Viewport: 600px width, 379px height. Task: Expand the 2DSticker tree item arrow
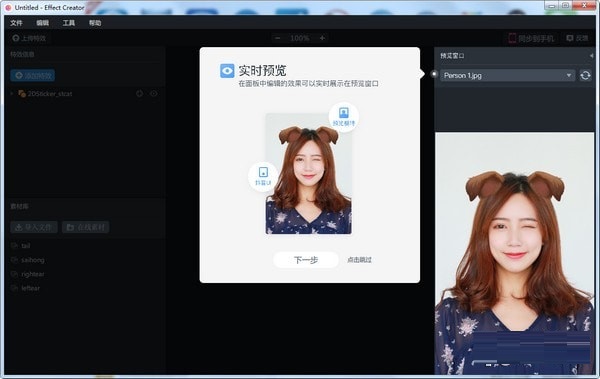12,93
